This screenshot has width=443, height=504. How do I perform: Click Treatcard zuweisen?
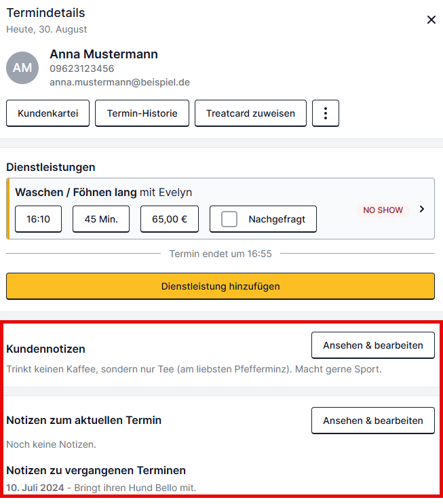coord(250,113)
